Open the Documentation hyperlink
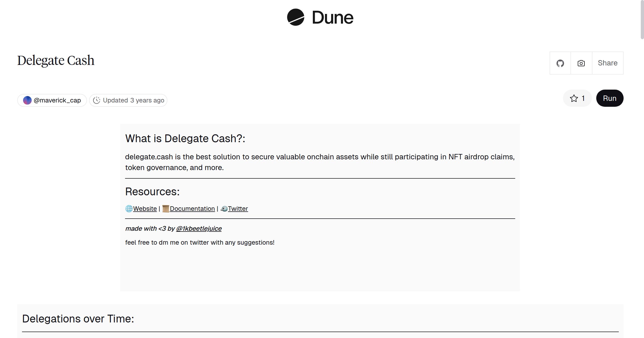This screenshot has height=338, width=644. click(192, 208)
